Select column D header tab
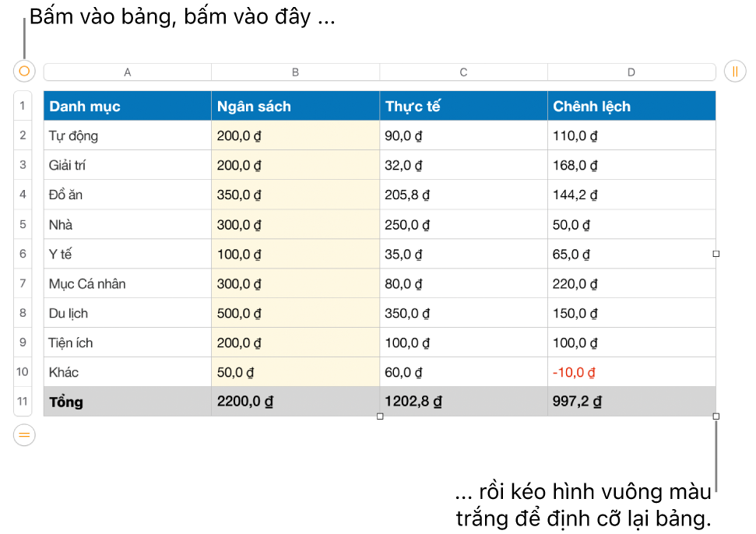Viewport: 756px width, 534px height. tap(631, 72)
